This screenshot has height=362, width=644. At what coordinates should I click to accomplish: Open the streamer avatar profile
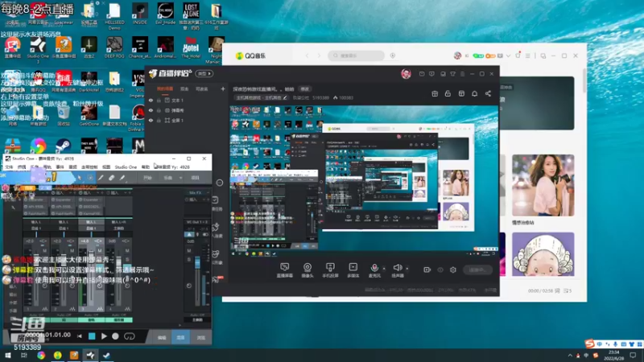[x=406, y=74]
